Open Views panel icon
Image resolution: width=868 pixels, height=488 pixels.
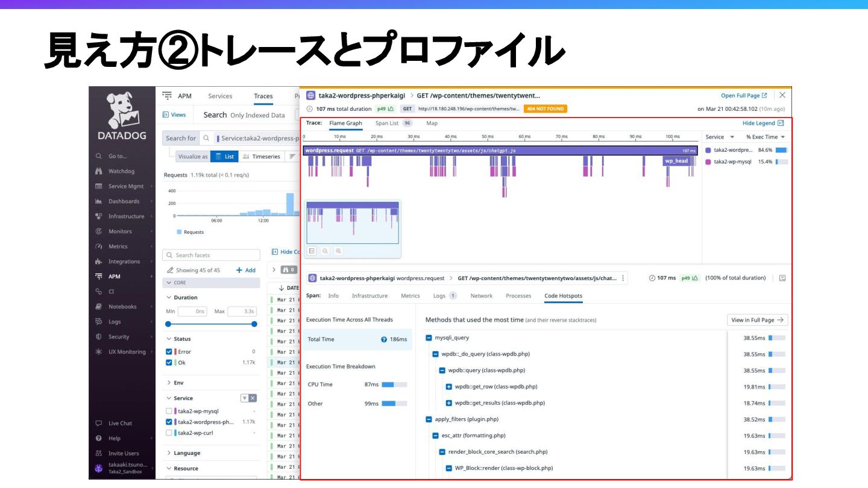(166, 114)
